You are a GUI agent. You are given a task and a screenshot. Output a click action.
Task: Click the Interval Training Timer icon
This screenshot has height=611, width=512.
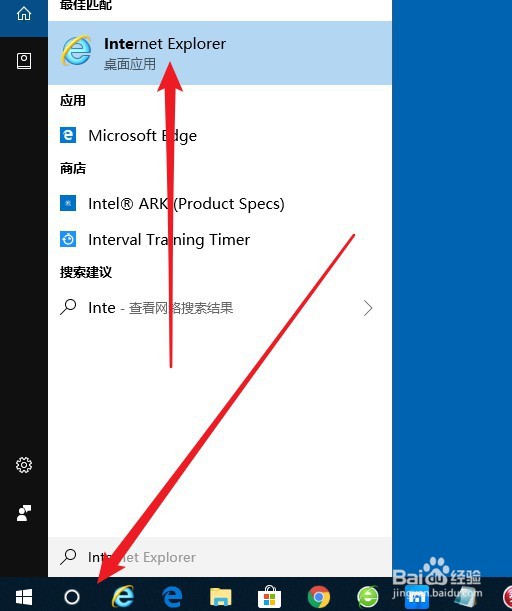click(68, 239)
